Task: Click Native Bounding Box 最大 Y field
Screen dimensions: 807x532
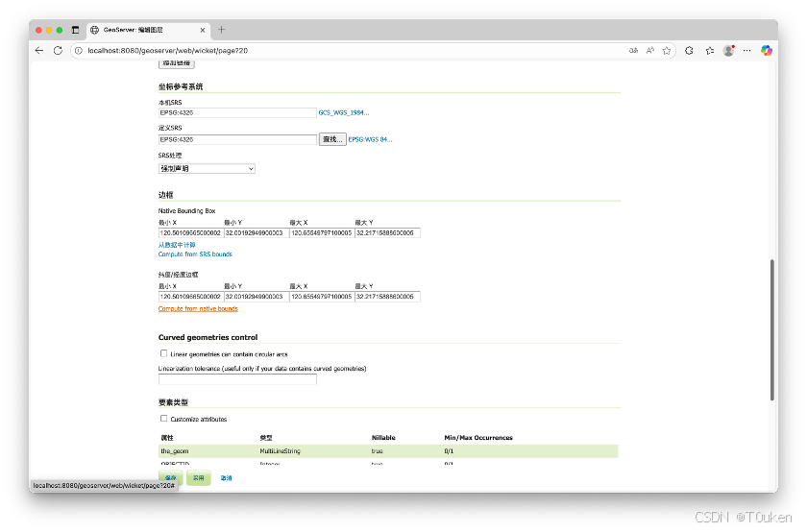Action: [x=387, y=233]
